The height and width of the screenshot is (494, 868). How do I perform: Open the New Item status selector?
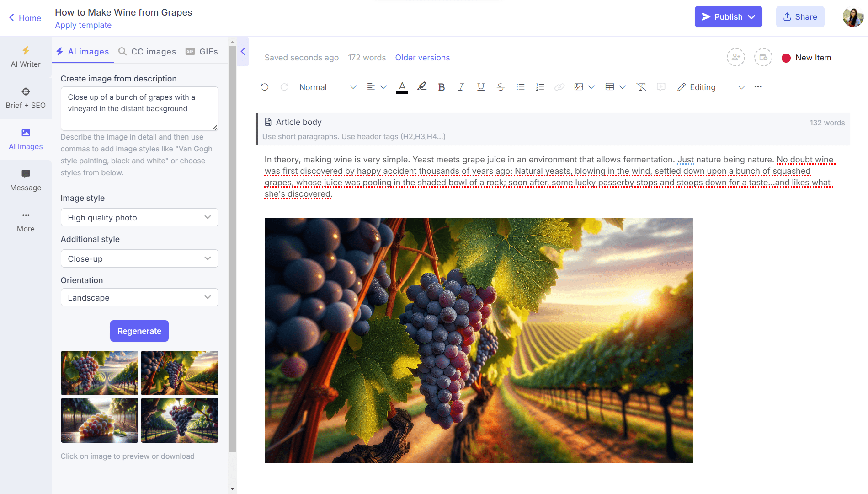pyautogui.click(x=806, y=58)
